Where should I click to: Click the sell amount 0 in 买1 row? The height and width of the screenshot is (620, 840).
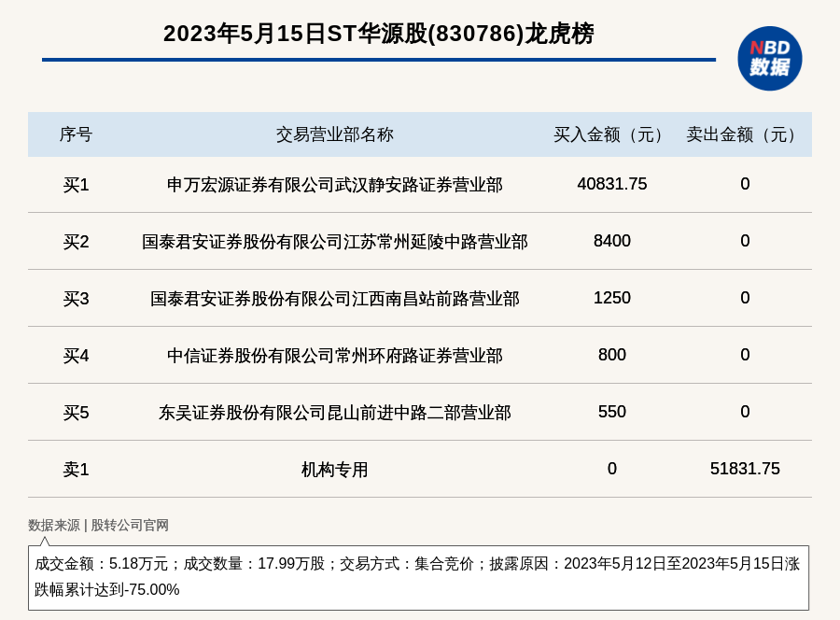[x=745, y=184]
